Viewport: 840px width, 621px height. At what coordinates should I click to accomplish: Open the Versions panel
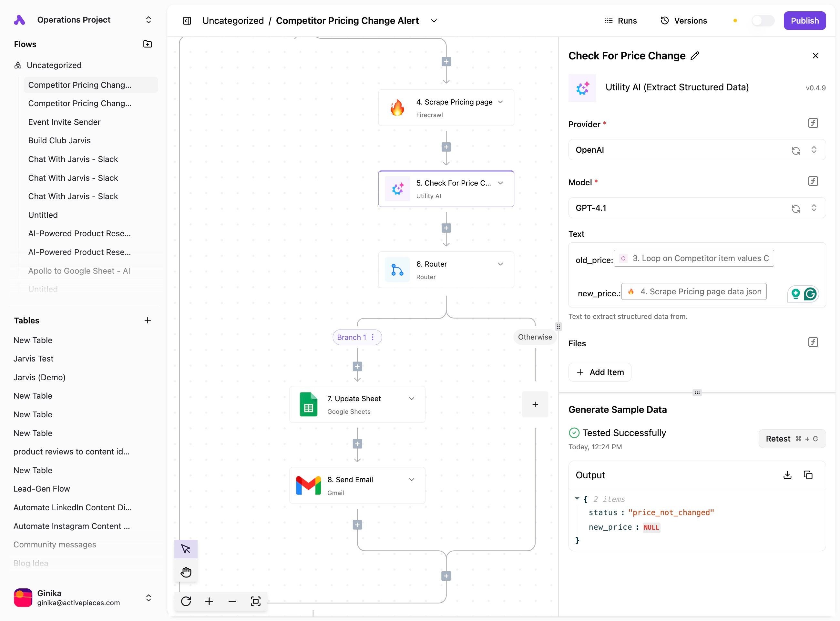pos(684,21)
